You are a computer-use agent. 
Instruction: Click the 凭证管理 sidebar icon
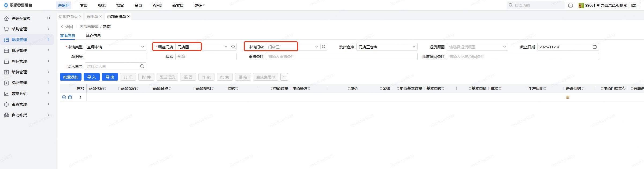(x=6, y=83)
